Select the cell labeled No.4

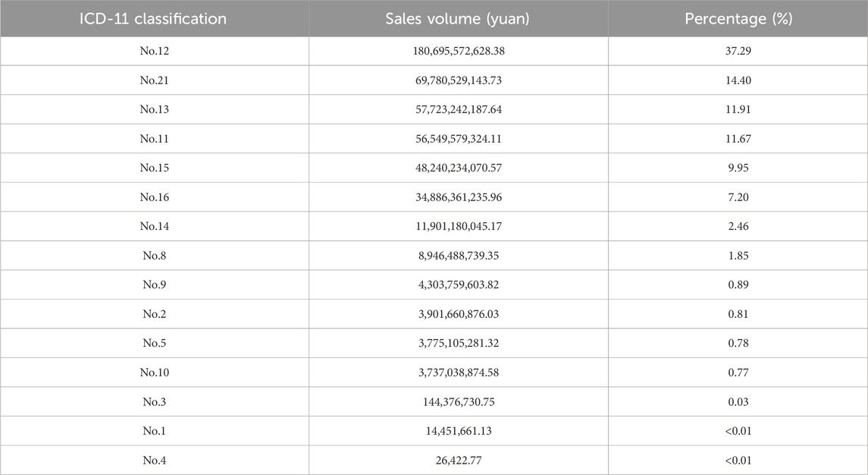[155, 460]
